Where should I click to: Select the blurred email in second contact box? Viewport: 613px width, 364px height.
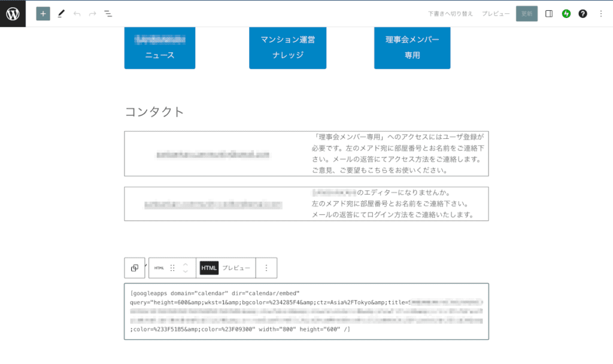click(x=213, y=205)
